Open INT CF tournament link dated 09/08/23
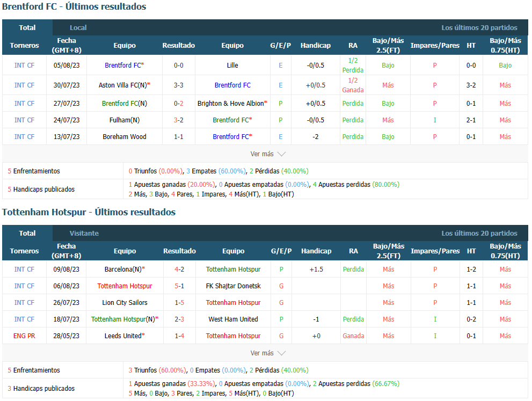 [x=24, y=269]
